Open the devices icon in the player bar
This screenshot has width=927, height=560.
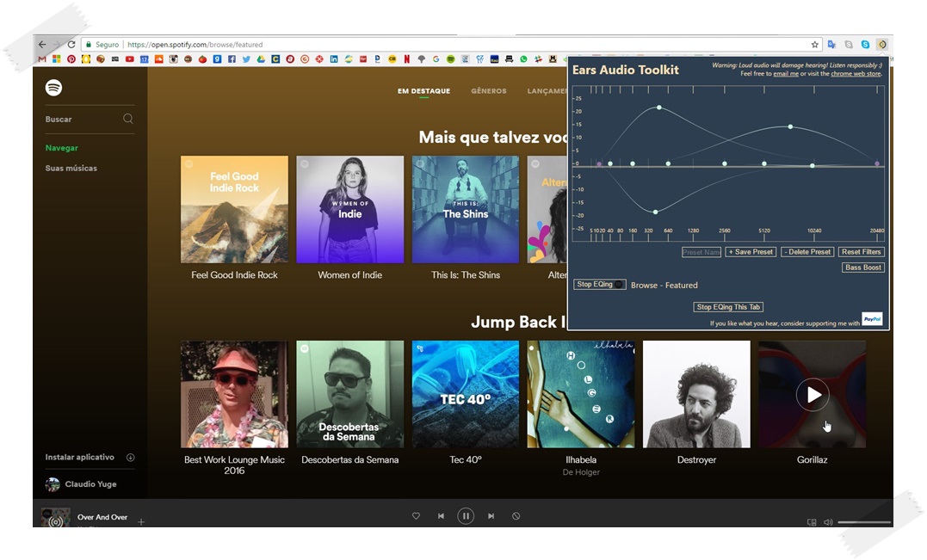coord(812,522)
